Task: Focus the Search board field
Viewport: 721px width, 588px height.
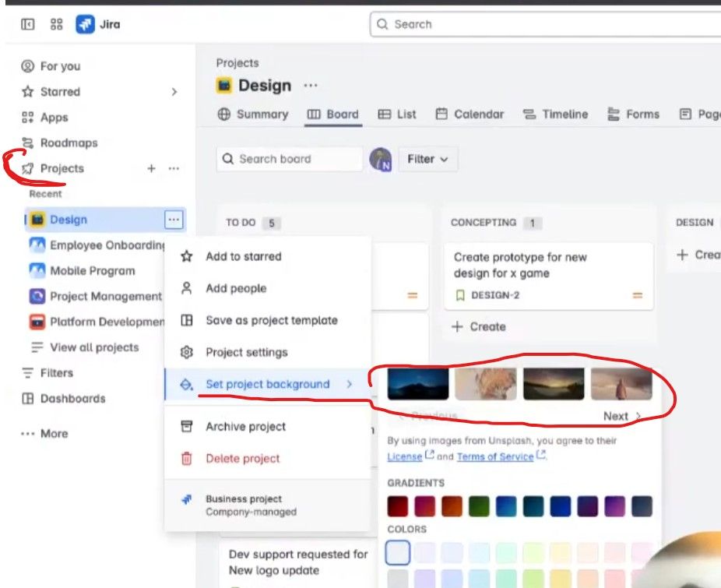Action: pos(289,159)
